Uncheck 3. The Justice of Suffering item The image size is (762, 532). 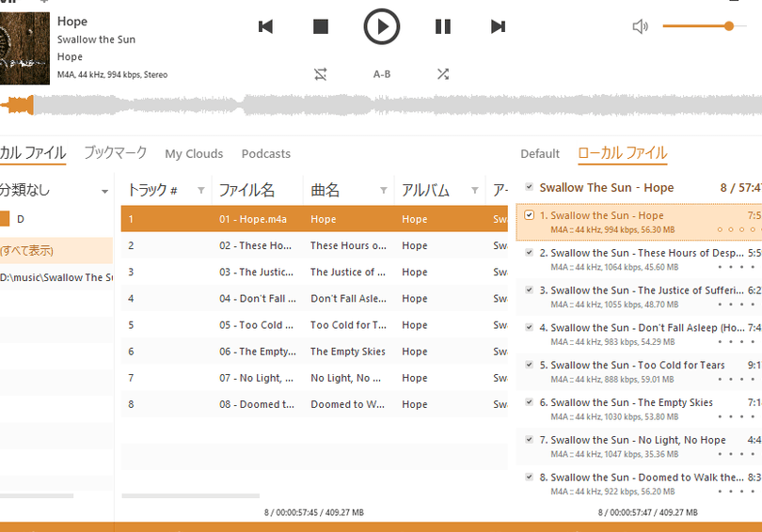pos(530,289)
